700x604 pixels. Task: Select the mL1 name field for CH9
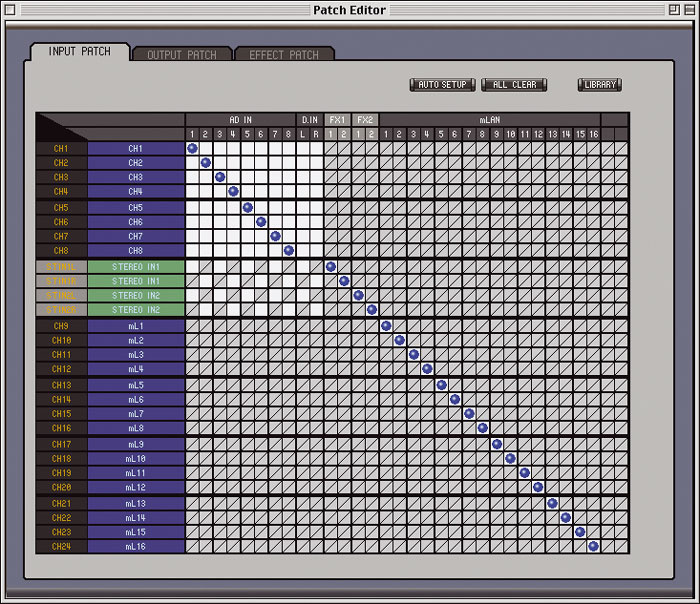point(135,326)
